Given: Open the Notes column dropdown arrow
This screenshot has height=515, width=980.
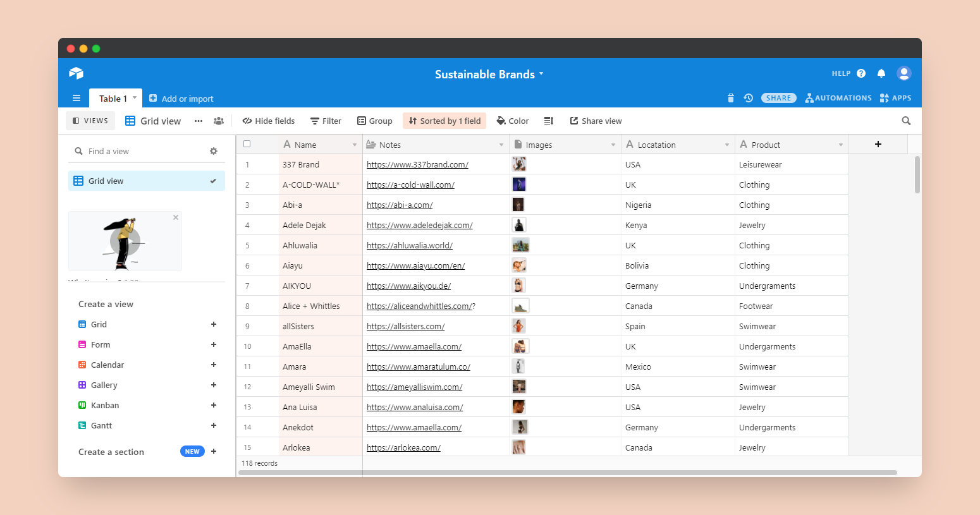Looking at the screenshot, I should pyautogui.click(x=501, y=145).
